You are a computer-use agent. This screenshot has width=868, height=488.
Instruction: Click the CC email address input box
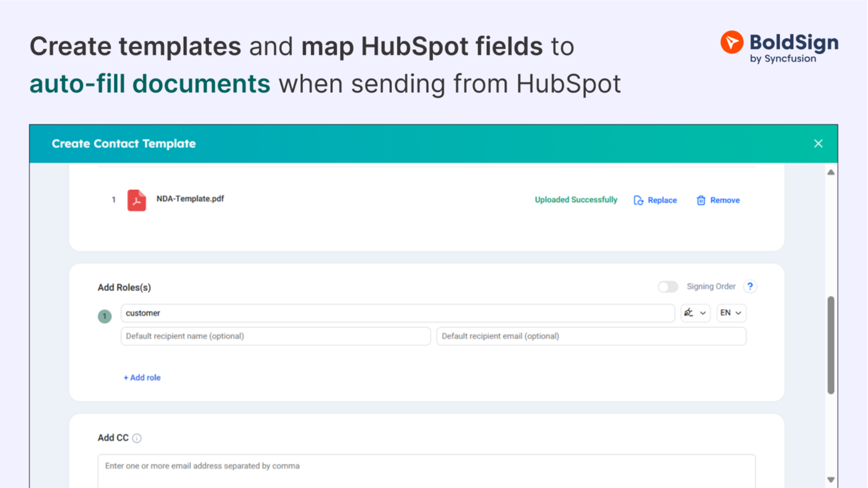pos(427,466)
